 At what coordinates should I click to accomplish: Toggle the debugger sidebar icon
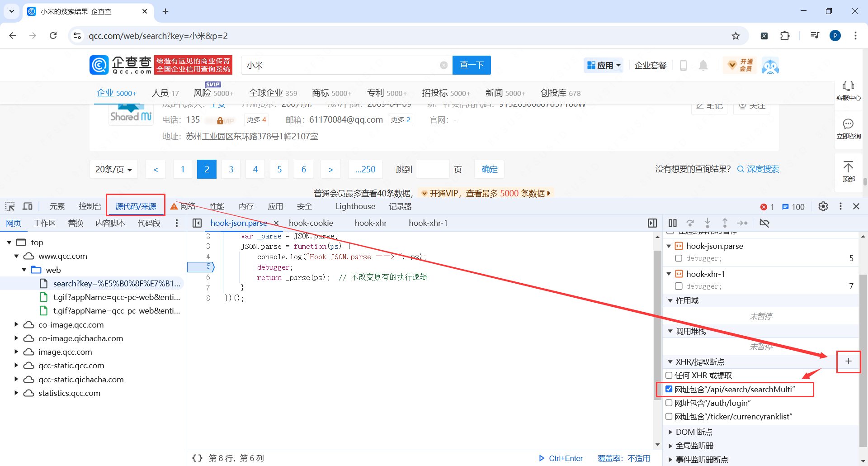point(652,223)
